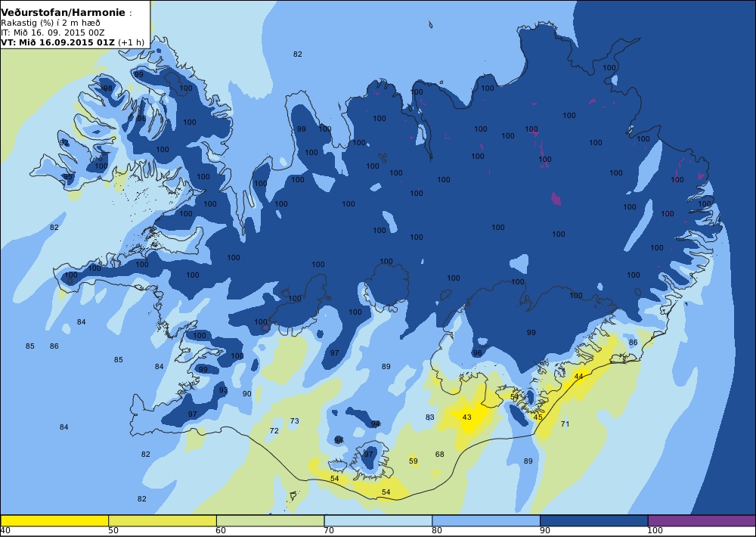Click the 71 value off the southeast coast
The width and height of the screenshot is (756, 537).
click(565, 424)
